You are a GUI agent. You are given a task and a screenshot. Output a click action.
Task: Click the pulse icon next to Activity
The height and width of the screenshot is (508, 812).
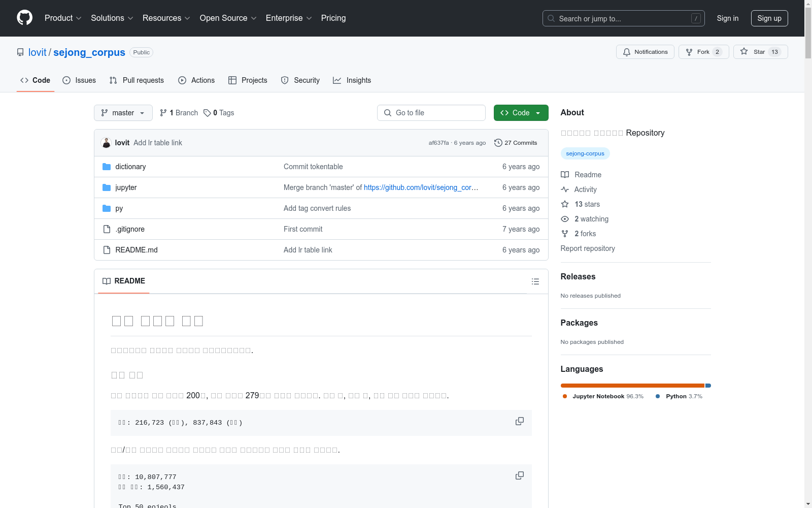pos(565,189)
